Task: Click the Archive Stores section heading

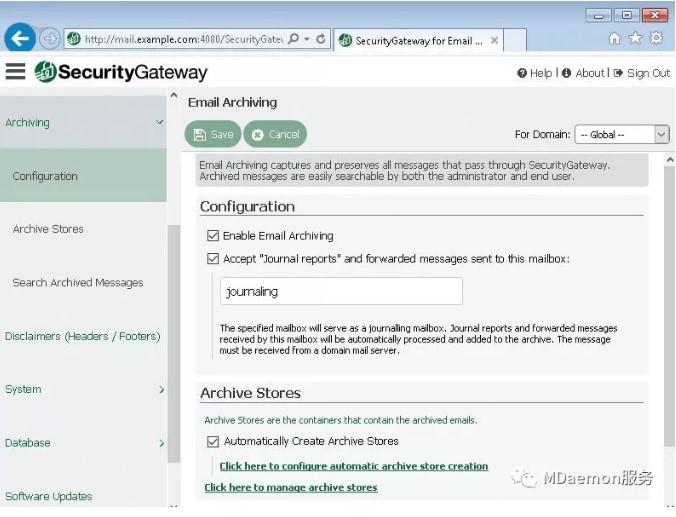Action: point(250,393)
